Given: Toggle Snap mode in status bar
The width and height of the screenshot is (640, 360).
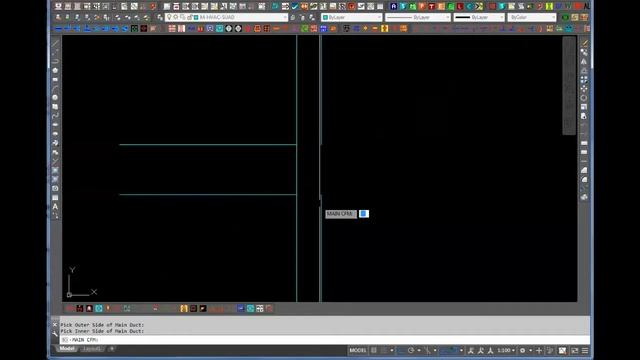Looking at the screenshot, I should click(384, 350).
